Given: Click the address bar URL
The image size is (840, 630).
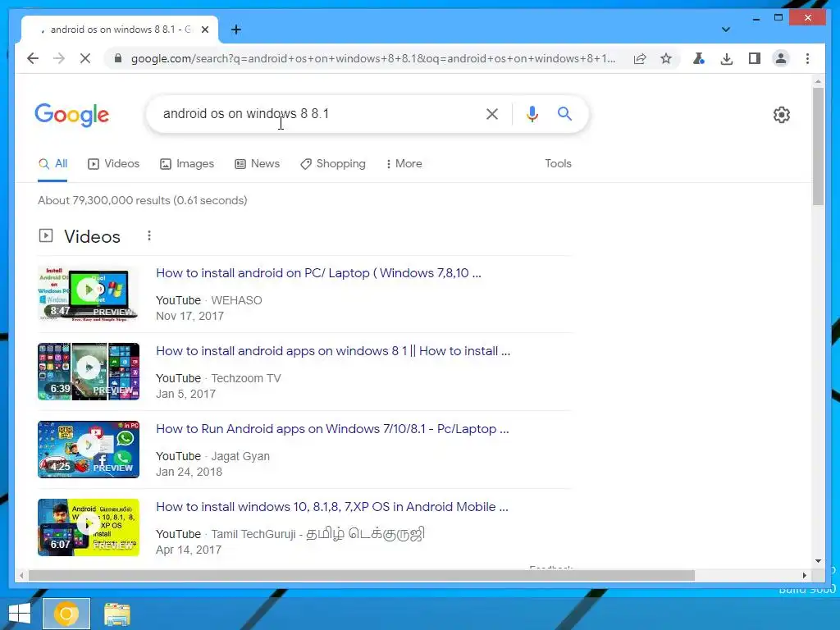Looking at the screenshot, I should [373, 58].
